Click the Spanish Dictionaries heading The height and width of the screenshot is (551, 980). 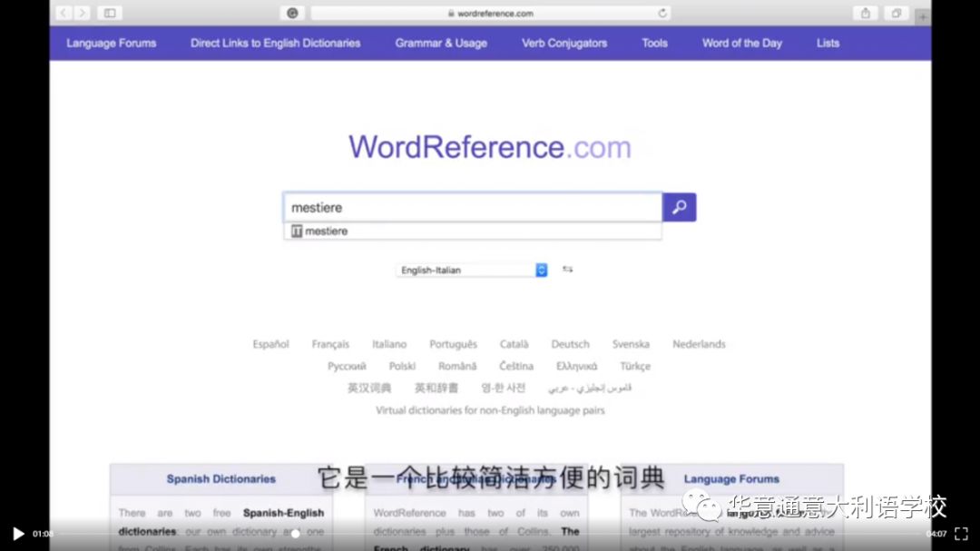pyautogui.click(x=220, y=479)
